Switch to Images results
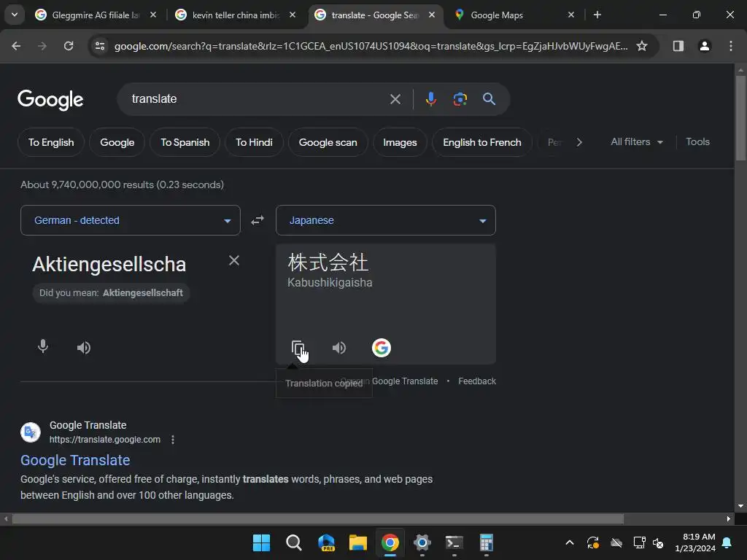 pyautogui.click(x=400, y=142)
